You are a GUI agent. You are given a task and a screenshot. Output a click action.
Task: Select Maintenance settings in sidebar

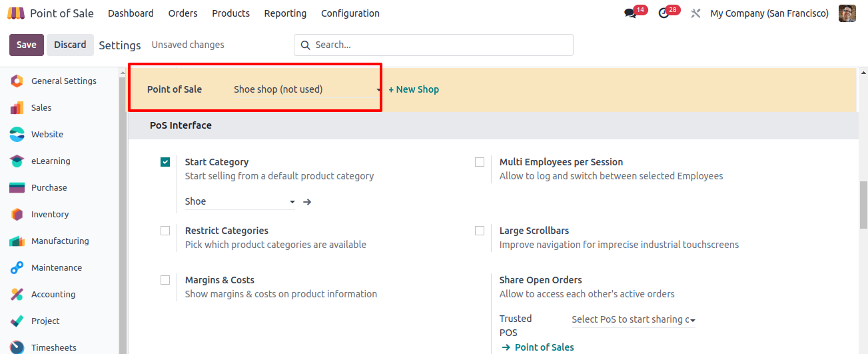tap(57, 267)
